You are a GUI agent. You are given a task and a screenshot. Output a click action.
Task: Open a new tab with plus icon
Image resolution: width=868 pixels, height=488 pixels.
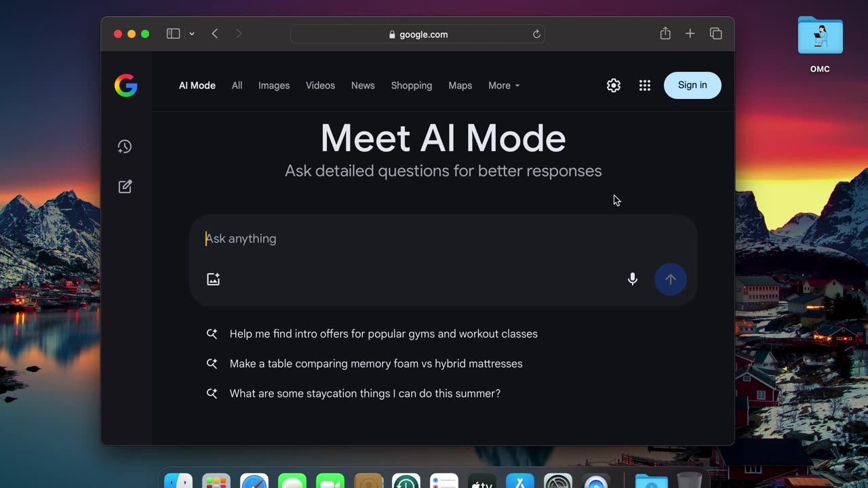690,34
